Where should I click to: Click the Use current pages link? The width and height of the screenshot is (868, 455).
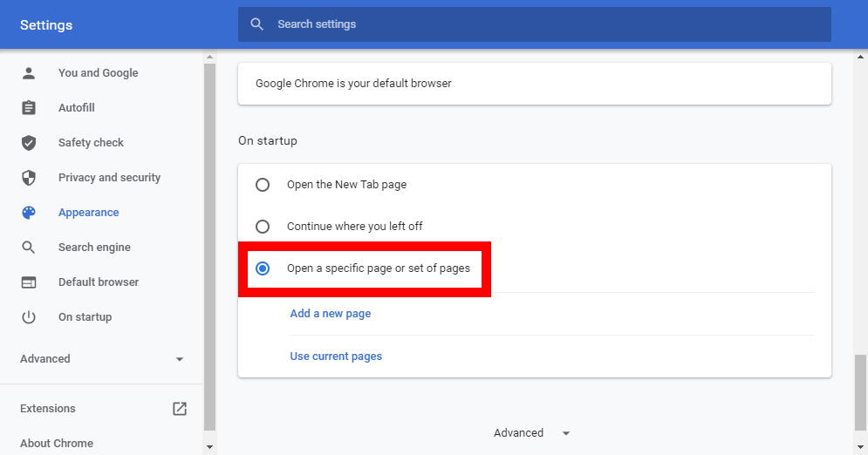coord(336,356)
